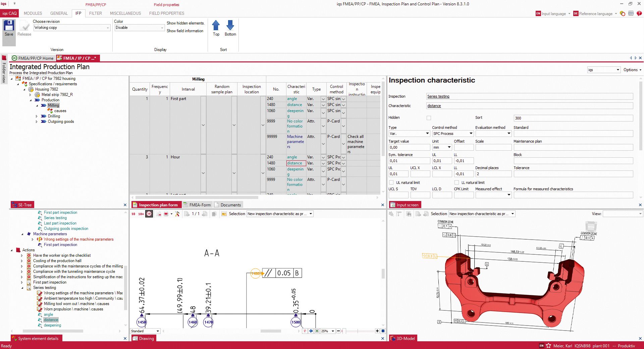Click the Show hidden elements button
Image resolution: width=644 pixels, height=349 pixels.
[x=185, y=23]
